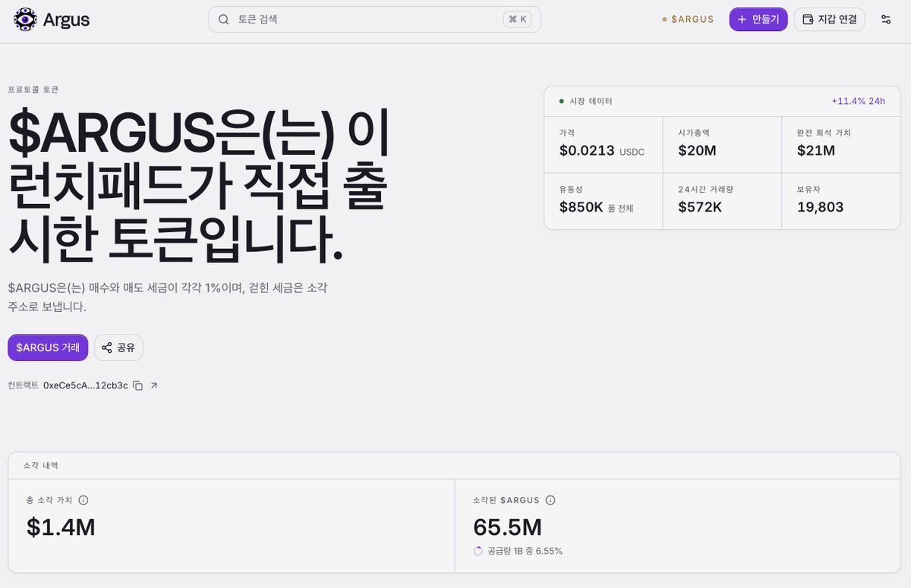Viewport: 911px width, 588px height.
Task: Click the info icon next to 총 소각 가치
Action: click(84, 500)
